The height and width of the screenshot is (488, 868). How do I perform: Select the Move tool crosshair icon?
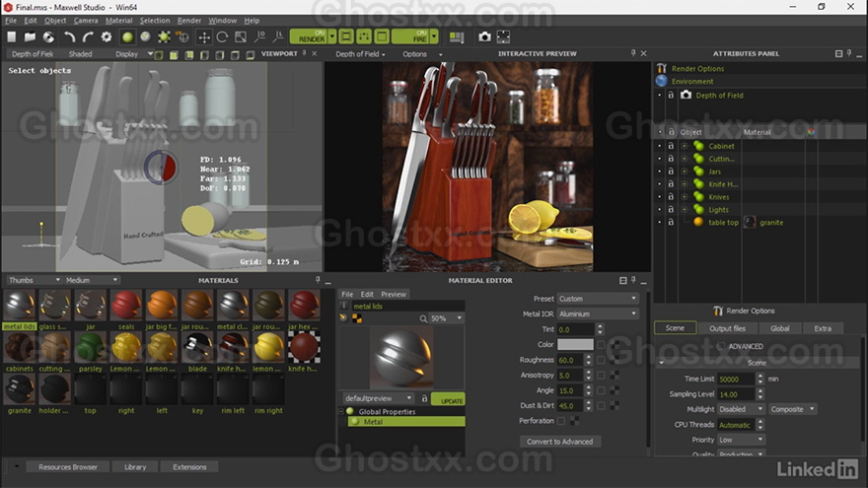pyautogui.click(x=204, y=37)
